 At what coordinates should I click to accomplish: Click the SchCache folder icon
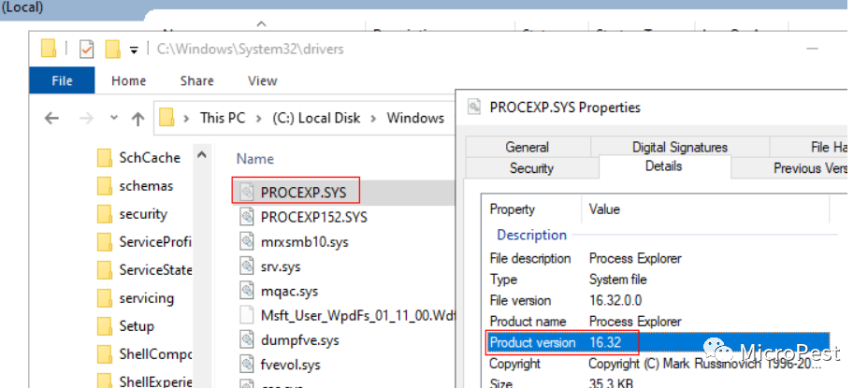pos(105,158)
